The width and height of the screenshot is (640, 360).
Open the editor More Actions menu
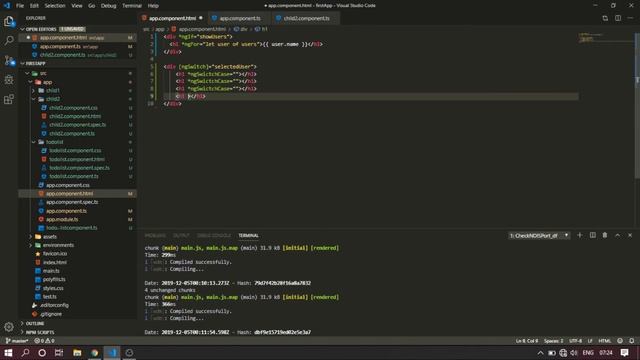tap(630, 18)
